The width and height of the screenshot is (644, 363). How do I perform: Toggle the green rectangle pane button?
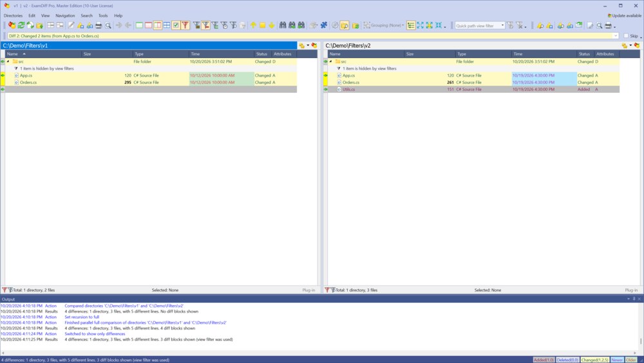pos(139,26)
